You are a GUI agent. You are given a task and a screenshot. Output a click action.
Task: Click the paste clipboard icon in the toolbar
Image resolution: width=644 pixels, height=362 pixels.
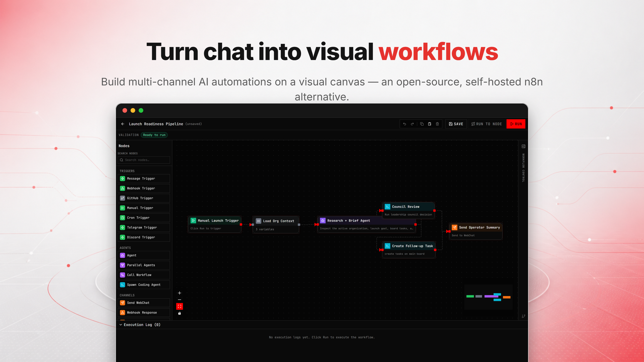coord(429,124)
